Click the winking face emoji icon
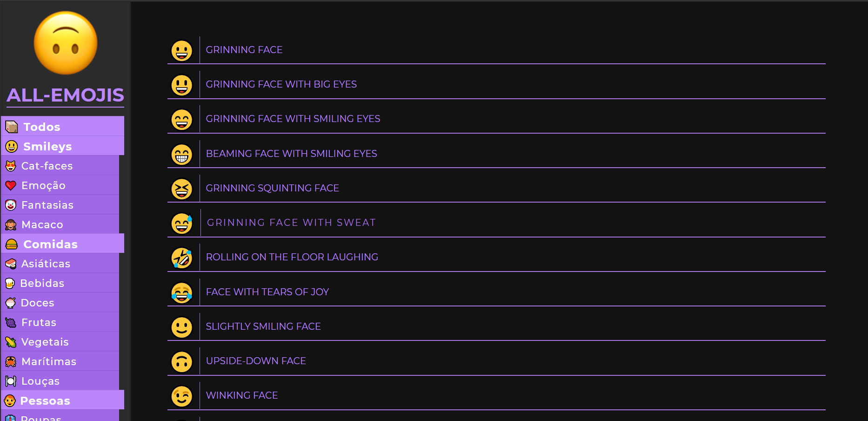Image resolution: width=868 pixels, height=421 pixels. [x=182, y=396]
